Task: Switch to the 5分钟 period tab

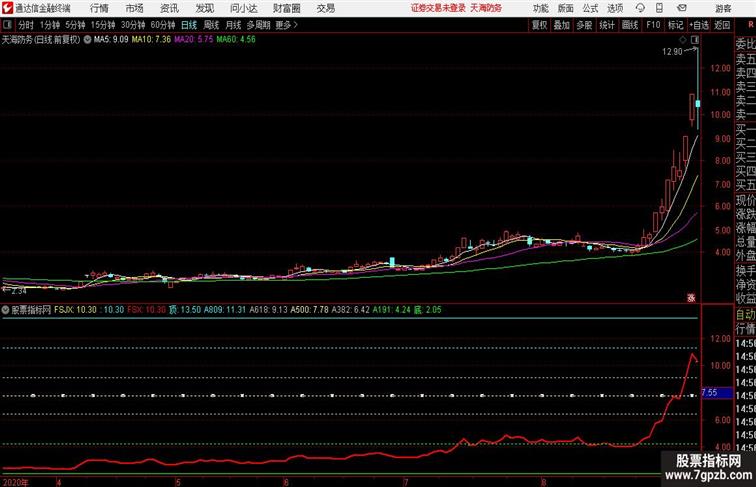Action: 75,25
